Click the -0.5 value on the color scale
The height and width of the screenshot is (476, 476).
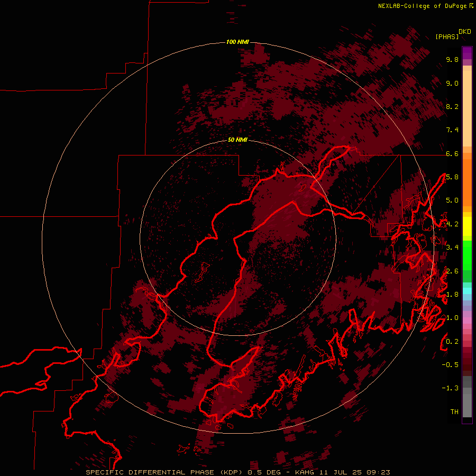(450, 365)
